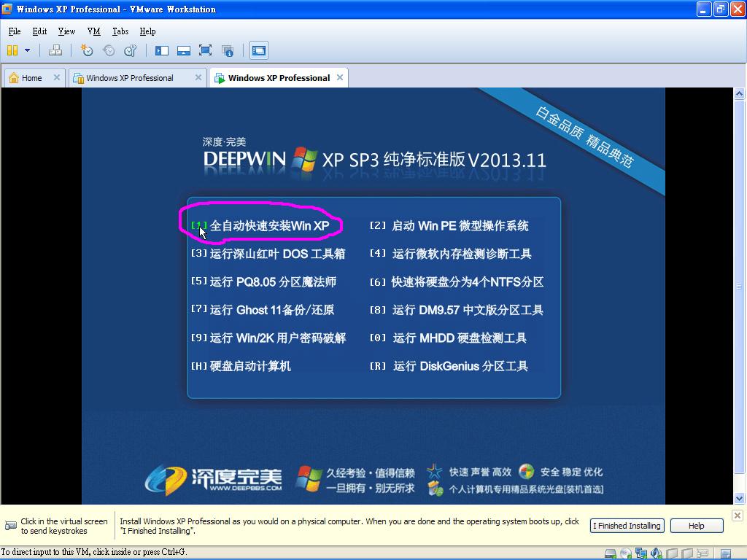Click the scroll up arrow of VM view
Viewport: 747px width, 560px height.
(x=740, y=94)
